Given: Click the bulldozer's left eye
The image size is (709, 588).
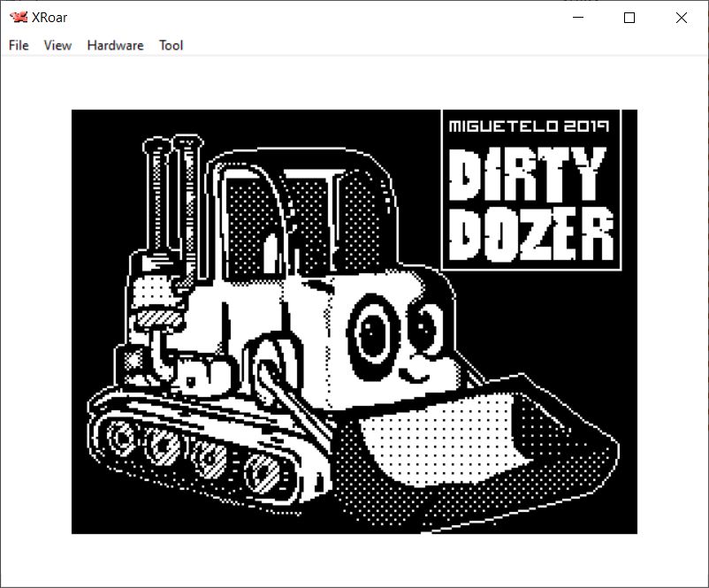Looking at the screenshot, I should (374, 333).
